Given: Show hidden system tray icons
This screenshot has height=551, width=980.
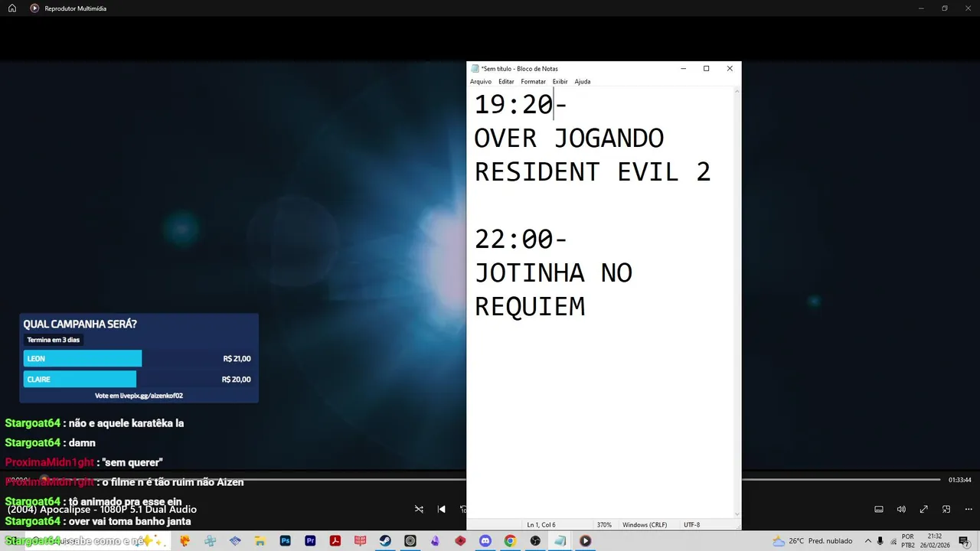Looking at the screenshot, I should pyautogui.click(x=868, y=541).
